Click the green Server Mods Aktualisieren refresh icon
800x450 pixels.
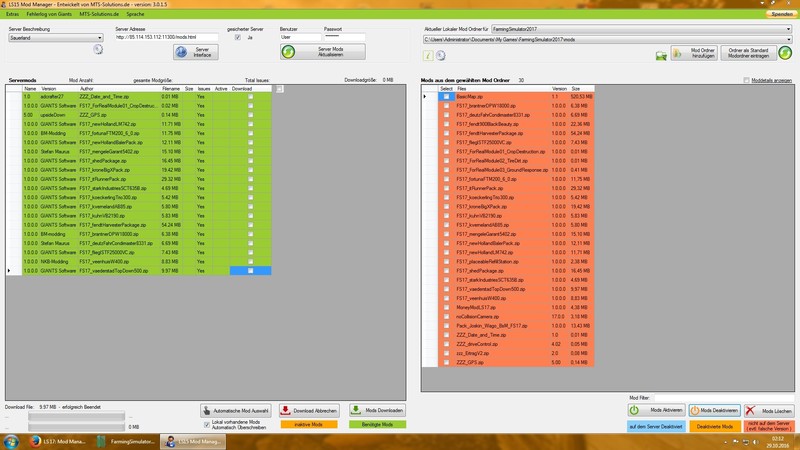click(288, 51)
